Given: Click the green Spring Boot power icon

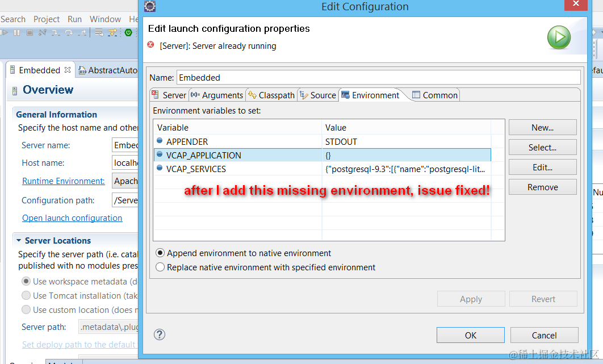Looking at the screenshot, I should click(x=128, y=33).
